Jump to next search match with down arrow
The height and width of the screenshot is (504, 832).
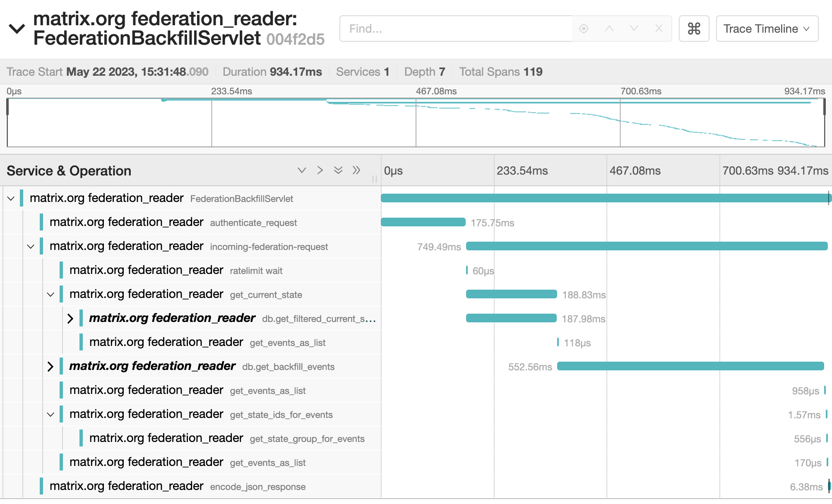click(634, 29)
